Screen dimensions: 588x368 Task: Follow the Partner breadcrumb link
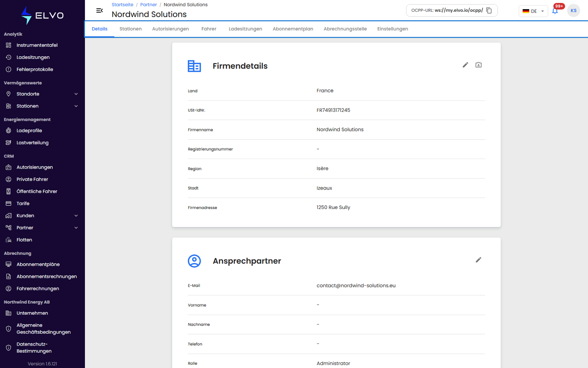[148, 5]
